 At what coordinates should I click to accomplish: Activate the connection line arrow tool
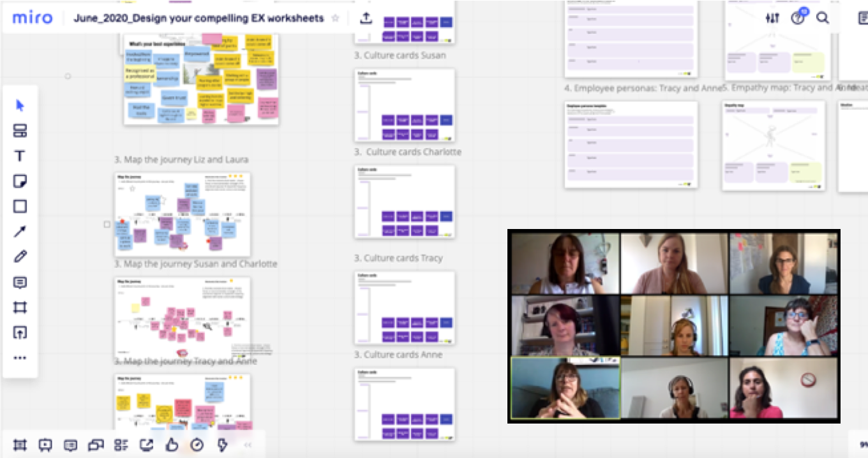[x=20, y=232]
